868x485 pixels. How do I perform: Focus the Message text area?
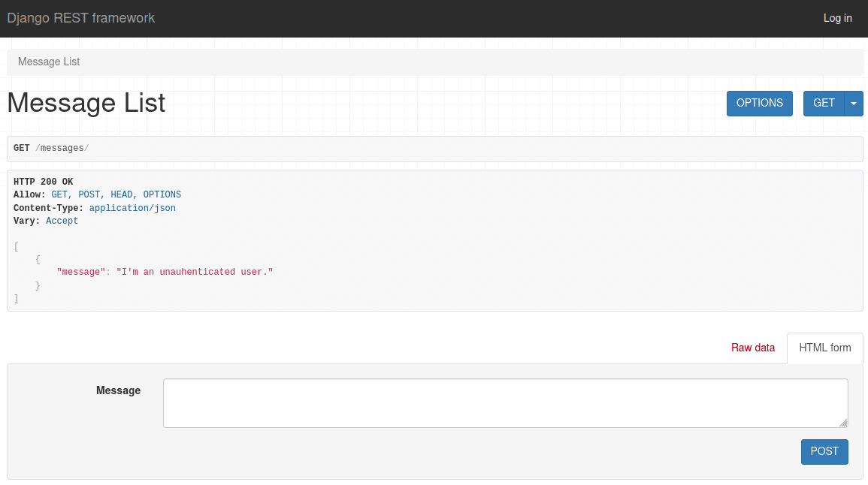click(506, 403)
